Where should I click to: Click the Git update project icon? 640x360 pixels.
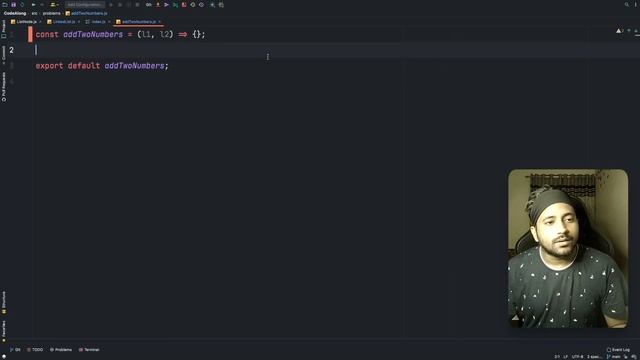[158, 5]
